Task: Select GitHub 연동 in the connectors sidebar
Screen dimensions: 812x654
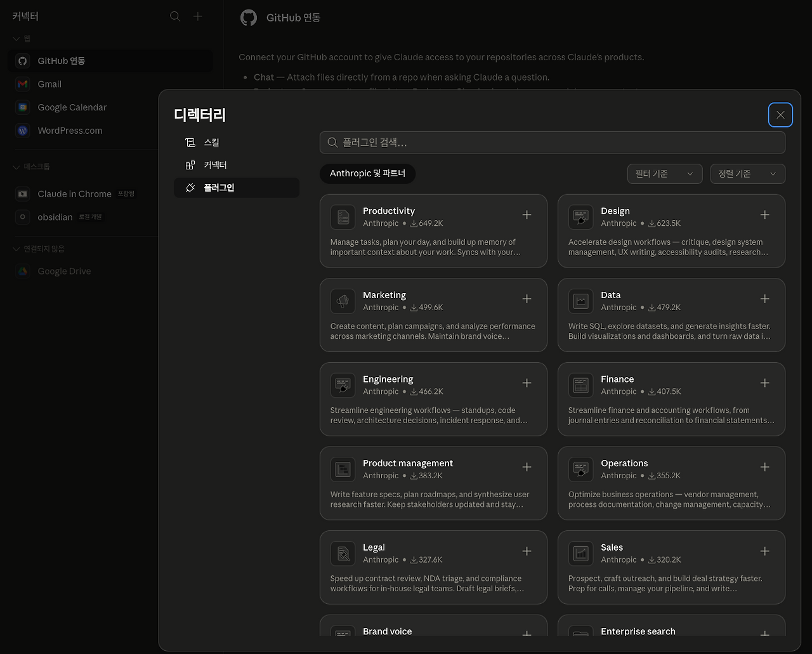Action: click(x=110, y=61)
